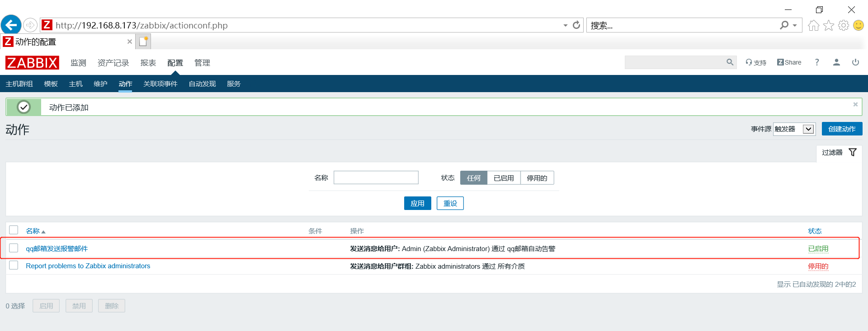Focus the 名称 filter input field
Image resolution: width=868 pixels, height=331 pixels.
pos(376,177)
